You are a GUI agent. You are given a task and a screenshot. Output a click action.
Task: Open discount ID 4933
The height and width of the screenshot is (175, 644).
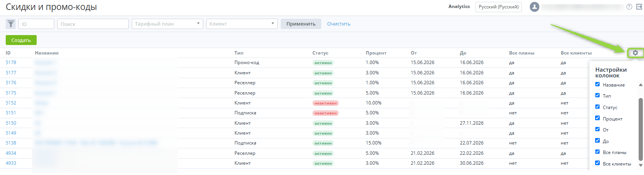pos(11,163)
